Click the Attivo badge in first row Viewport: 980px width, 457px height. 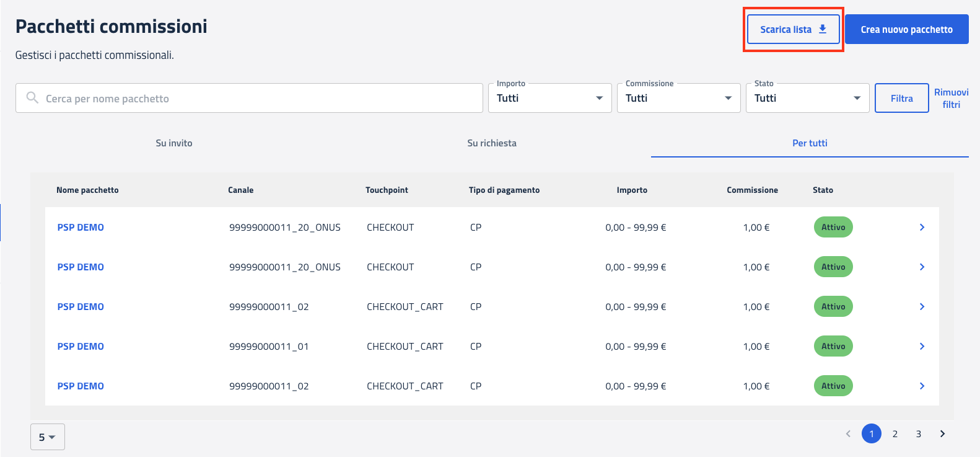coord(833,228)
